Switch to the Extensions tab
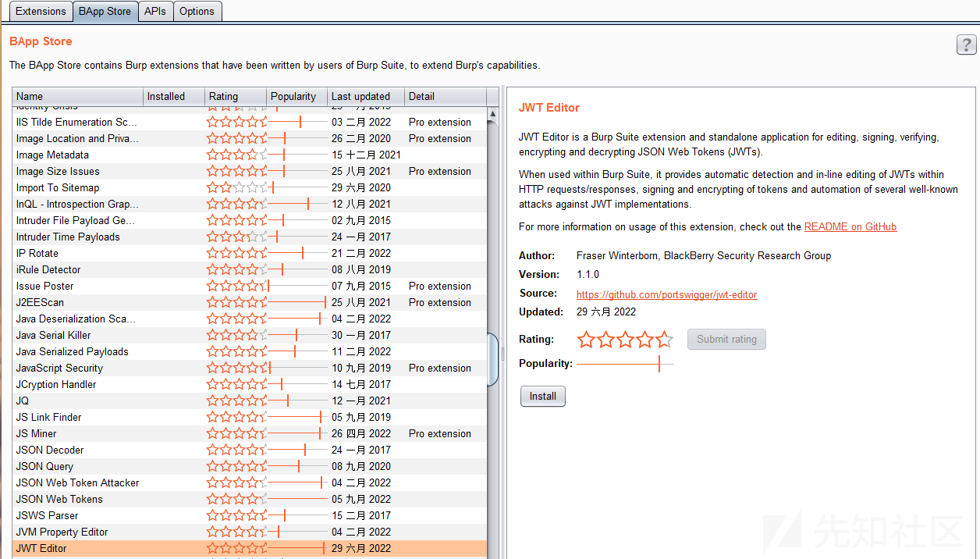Screen dimensions: 980x559 pos(41,11)
